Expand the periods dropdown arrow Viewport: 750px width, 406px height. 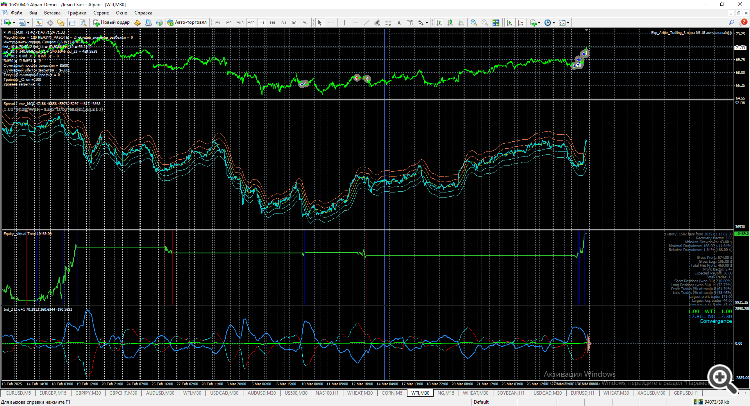click(x=554, y=22)
